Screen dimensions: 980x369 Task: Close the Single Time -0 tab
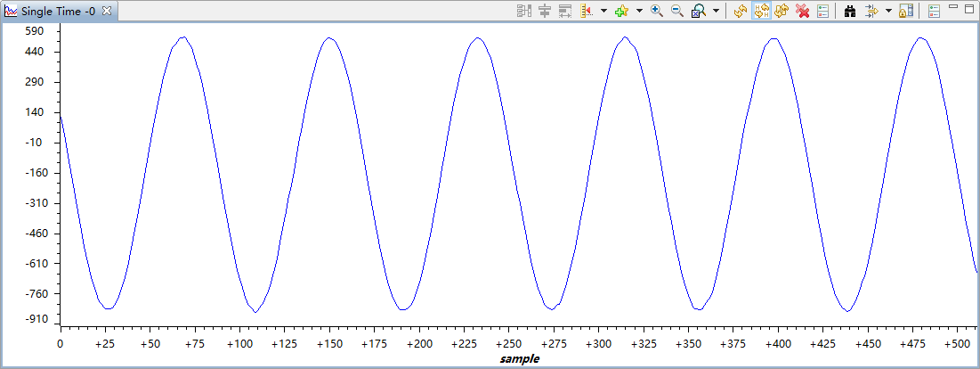click(x=107, y=11)
